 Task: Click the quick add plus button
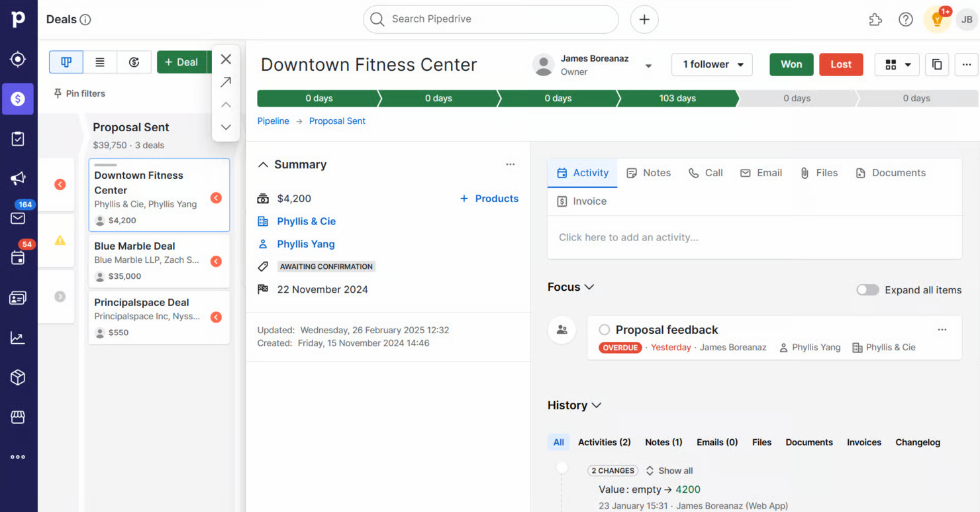pos(644,19)
